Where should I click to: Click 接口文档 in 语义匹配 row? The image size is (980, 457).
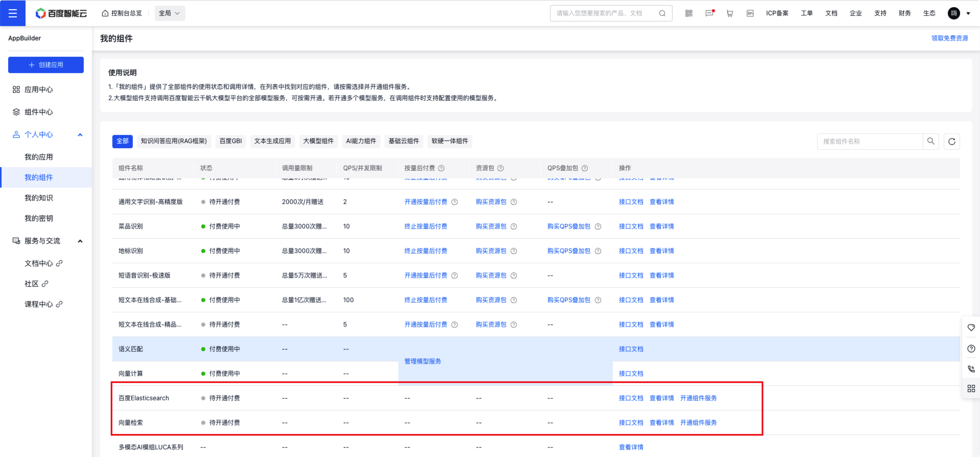[x=631, y=349]
